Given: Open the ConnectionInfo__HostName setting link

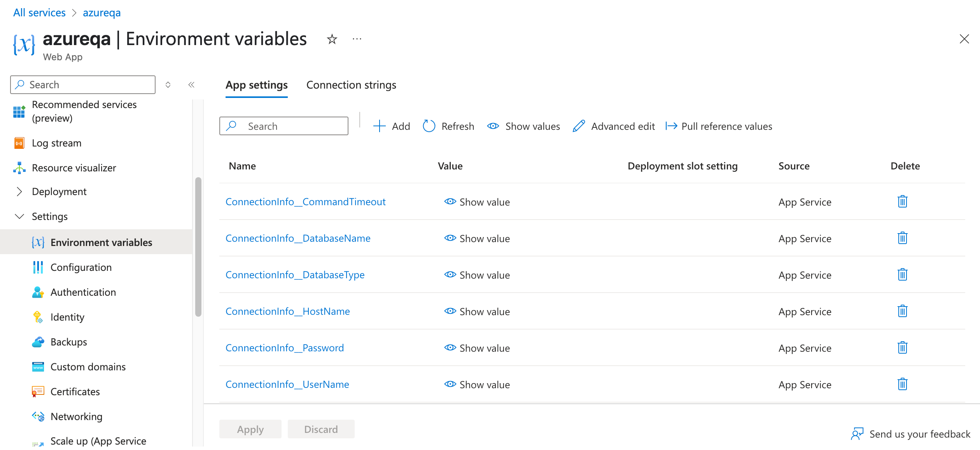Looking at the screenshot, I should (x=287, y=312).
